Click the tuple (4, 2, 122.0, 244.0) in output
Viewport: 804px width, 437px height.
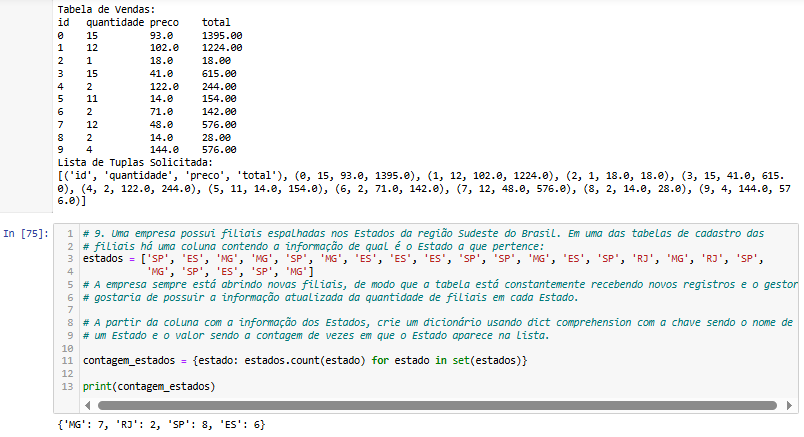coord(141,189)
